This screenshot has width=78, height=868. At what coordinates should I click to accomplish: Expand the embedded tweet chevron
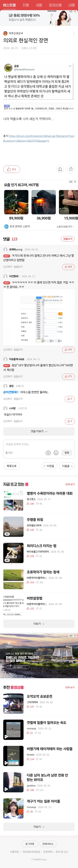coord(70,66)
